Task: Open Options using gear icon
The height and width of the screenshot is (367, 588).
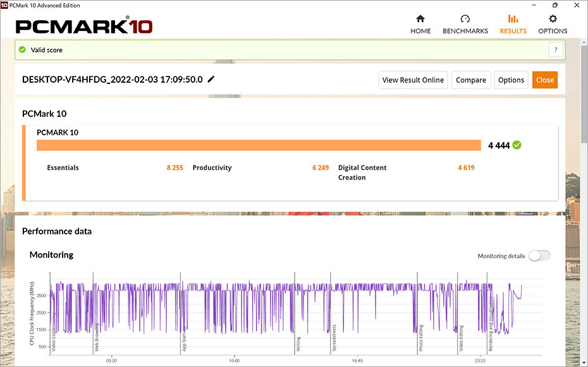Action: (553, 19)
